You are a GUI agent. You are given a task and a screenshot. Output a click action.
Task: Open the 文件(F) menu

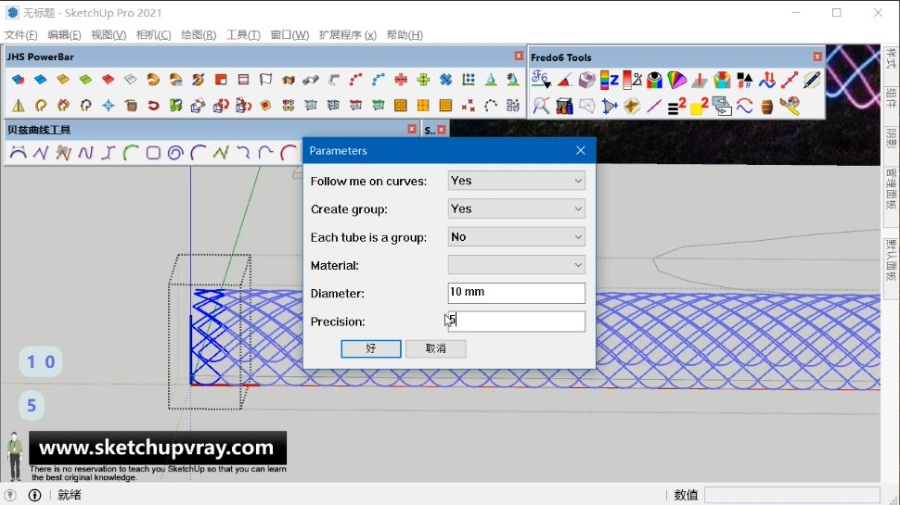tap(21, 35)
